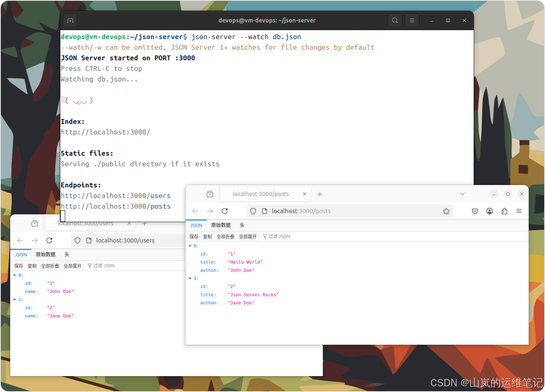Viewport: 545px width, 392px height.
Task: Click 全部折叠 in users window
Action: (50, 266)
